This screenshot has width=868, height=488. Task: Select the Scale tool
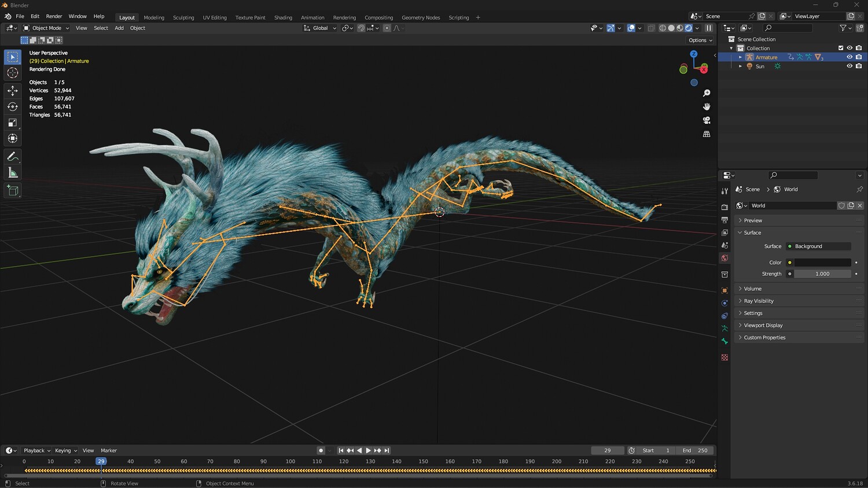click(13, 123)
